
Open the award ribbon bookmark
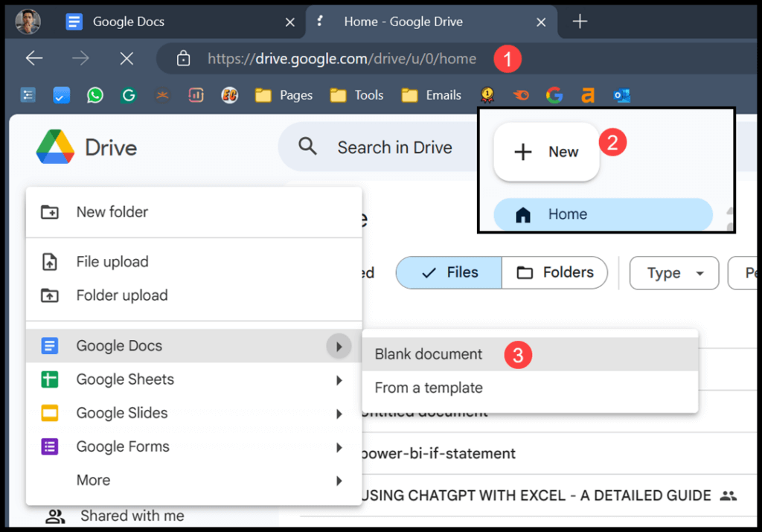(487, 95)
